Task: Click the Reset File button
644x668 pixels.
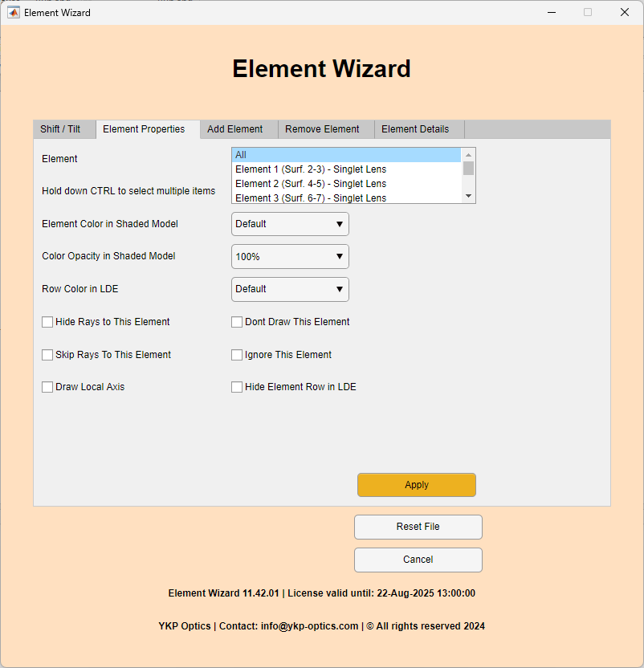Action: click(418, 527)
